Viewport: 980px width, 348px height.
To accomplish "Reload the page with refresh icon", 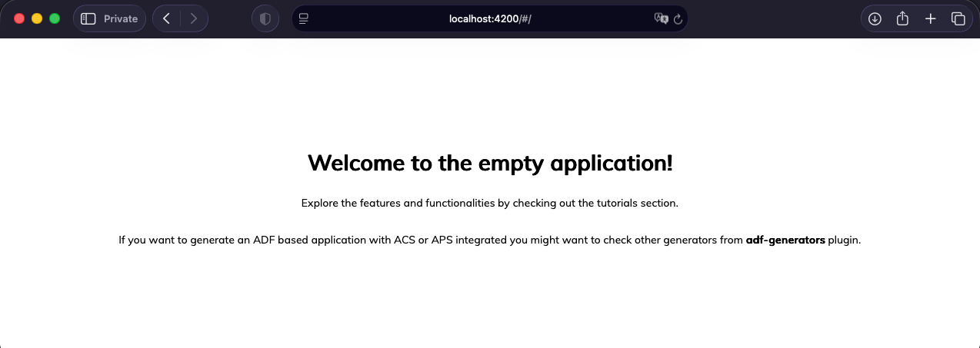I will [678, 19].
